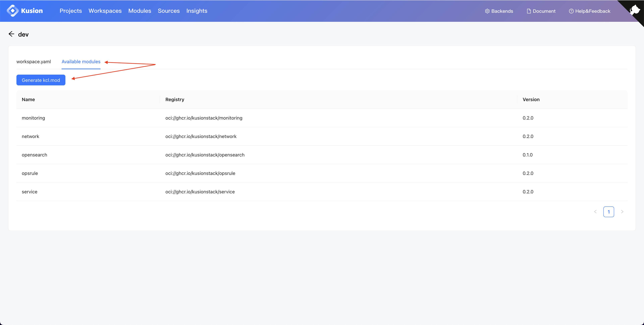Switch to the workspace.yaml tab
The height and width of the screenshot is (325, 644).
point(34,62)
